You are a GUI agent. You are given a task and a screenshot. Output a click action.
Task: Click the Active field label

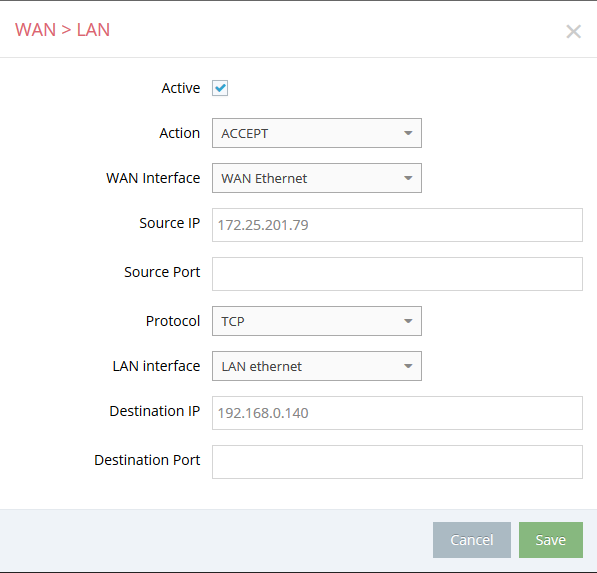[x=181, y=88]
